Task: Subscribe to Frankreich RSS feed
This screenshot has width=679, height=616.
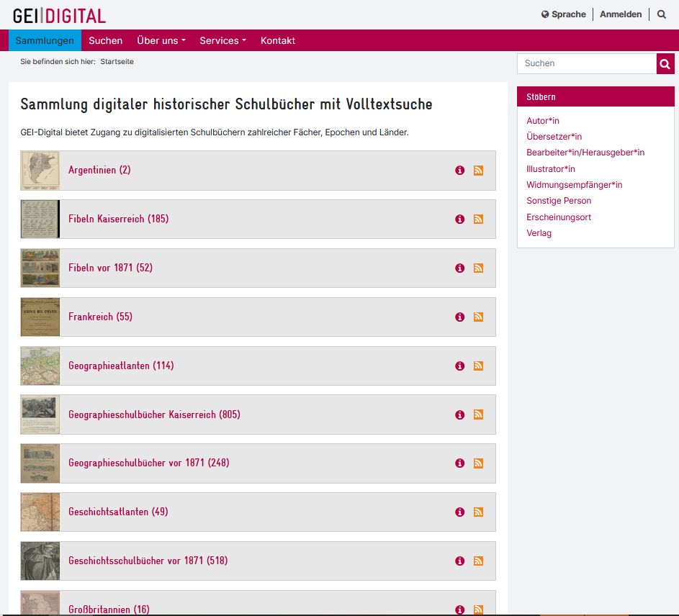Action: (x=479, y=317)
